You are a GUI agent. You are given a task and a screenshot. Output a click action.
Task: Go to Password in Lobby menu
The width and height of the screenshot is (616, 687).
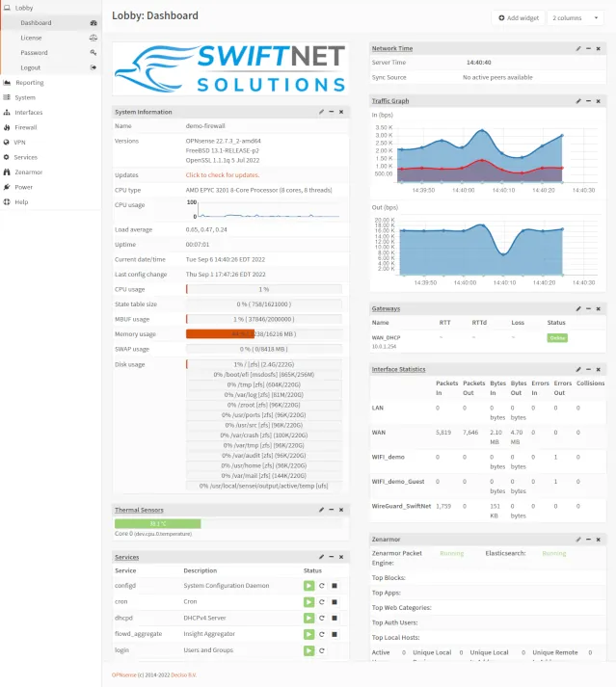click(51, 53)
